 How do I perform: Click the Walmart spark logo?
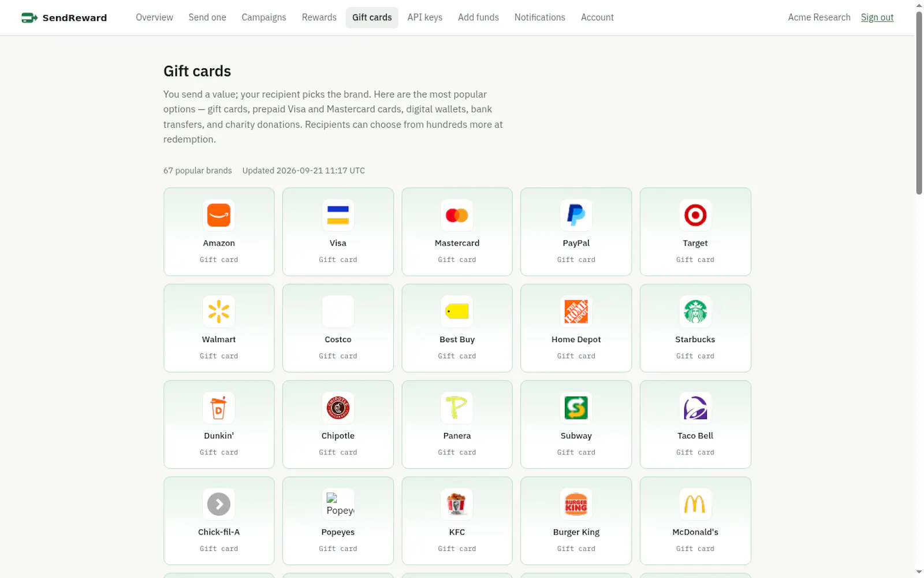pyautogui.click(x=219, y=312)
